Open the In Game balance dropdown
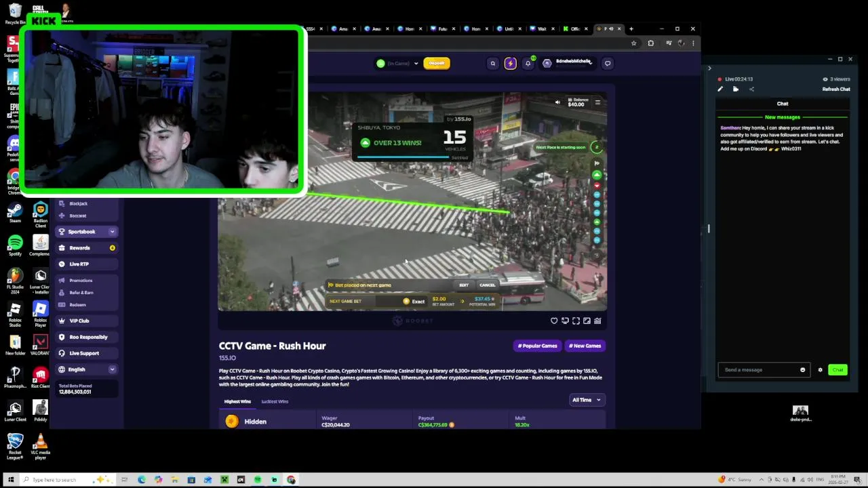The height and width of the screenshot is (488, 868). [398, 64]
